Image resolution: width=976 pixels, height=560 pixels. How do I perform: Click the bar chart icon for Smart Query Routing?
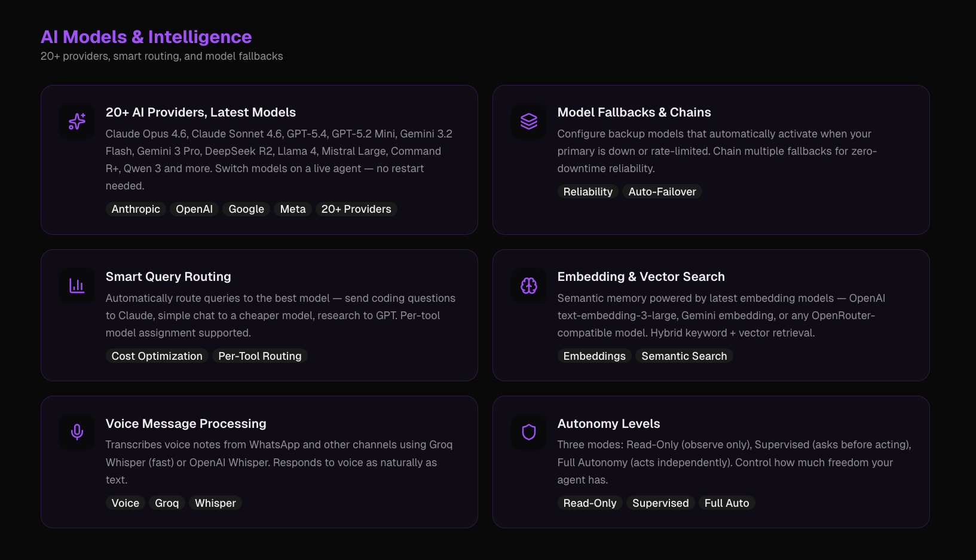[x=77, y=286]
